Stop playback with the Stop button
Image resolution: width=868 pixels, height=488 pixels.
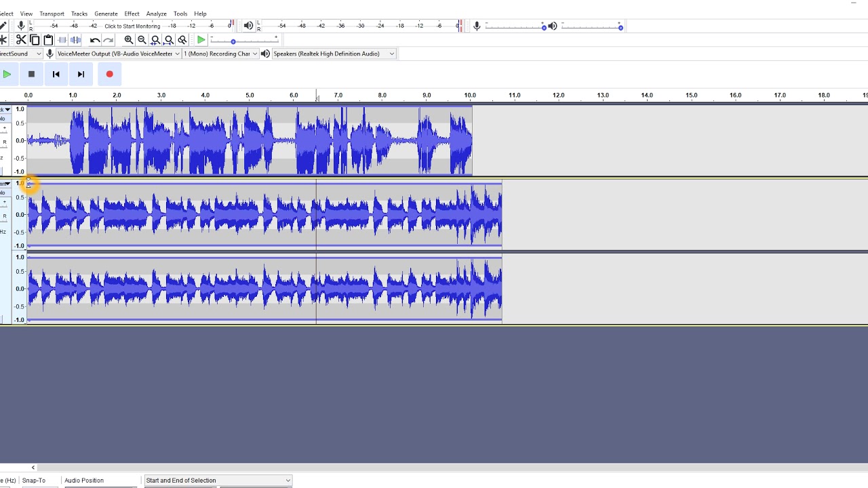tap(31, 74)
